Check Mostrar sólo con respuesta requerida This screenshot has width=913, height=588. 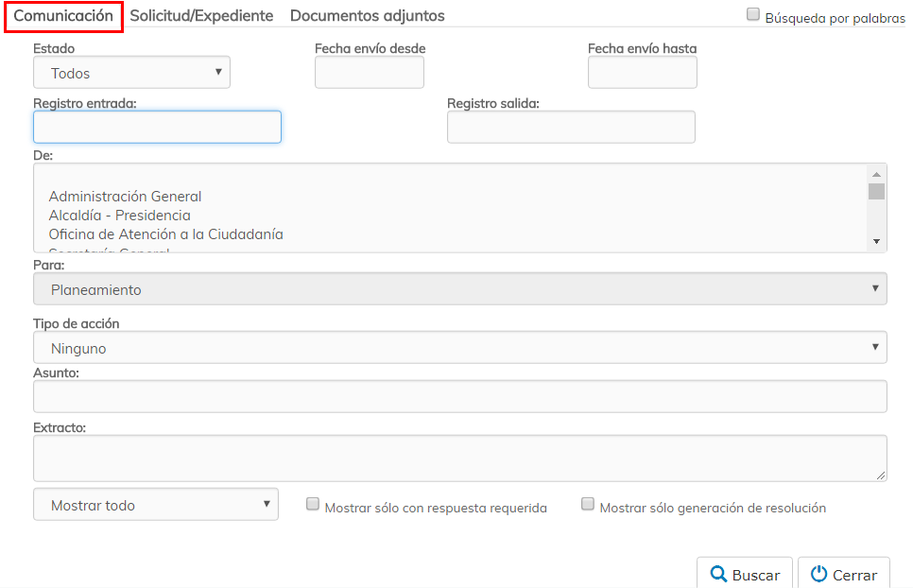(x=313, y=505)
